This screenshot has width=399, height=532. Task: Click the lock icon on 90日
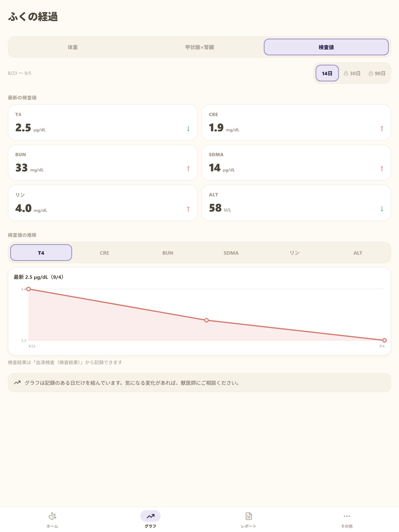371,73
